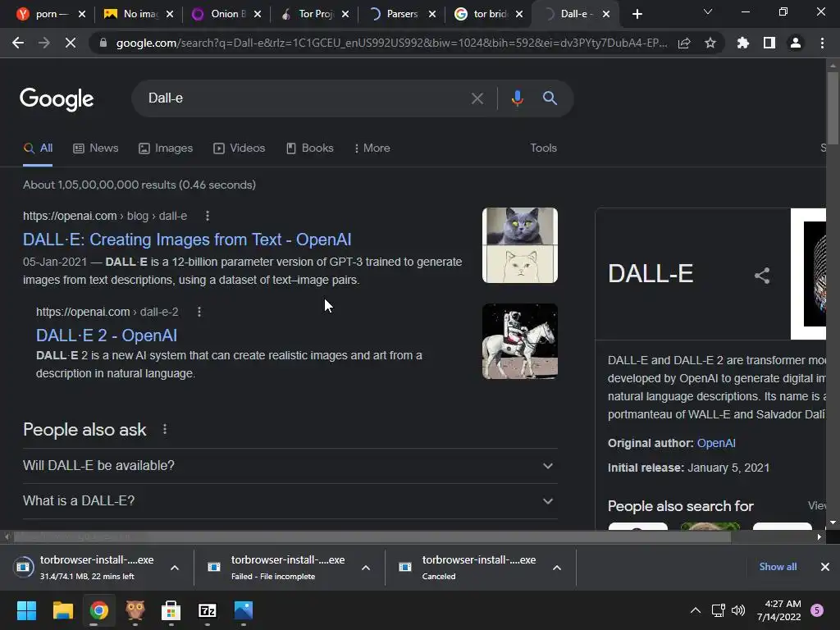Open Microsoft Store from the taskbar
This screenshot has height=630, width=840.
tap(171, 610)
